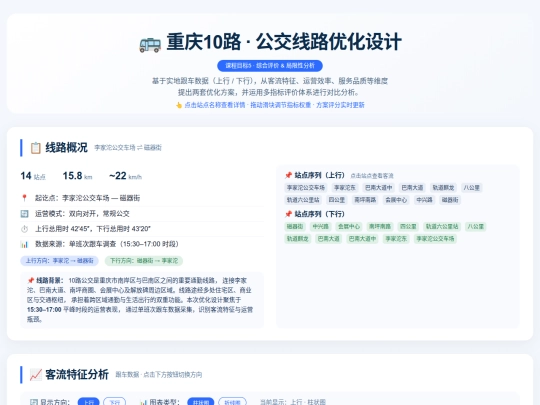Image resolution: width=540 pixels, height=405 pixels.
Task: Click the 下行方向: 磁器街→李家沱 tag
Action: 144,261
